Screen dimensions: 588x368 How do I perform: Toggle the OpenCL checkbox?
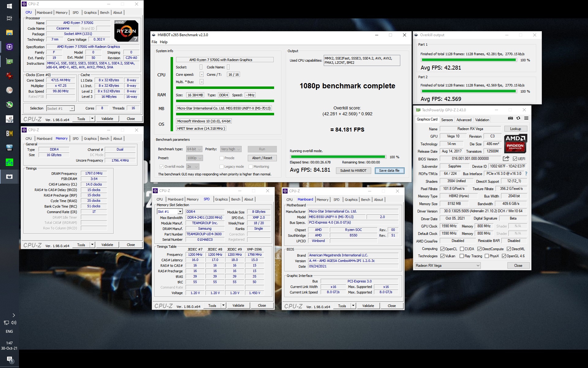point(442,249)
